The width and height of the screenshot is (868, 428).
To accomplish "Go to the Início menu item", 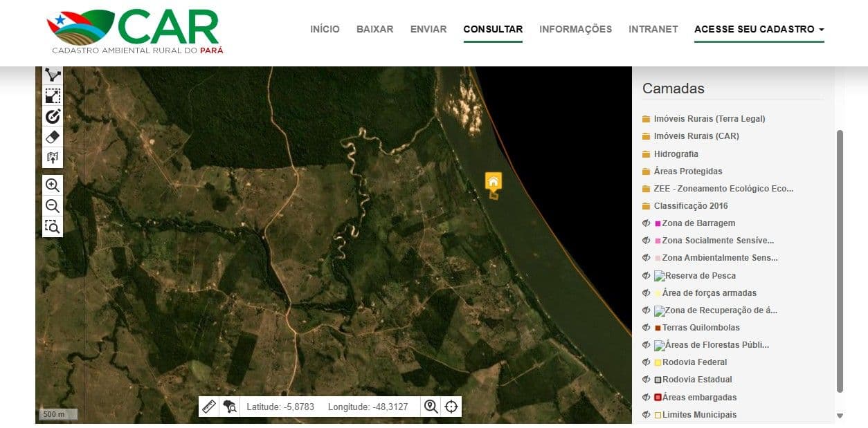I will [x=325, y=29].
